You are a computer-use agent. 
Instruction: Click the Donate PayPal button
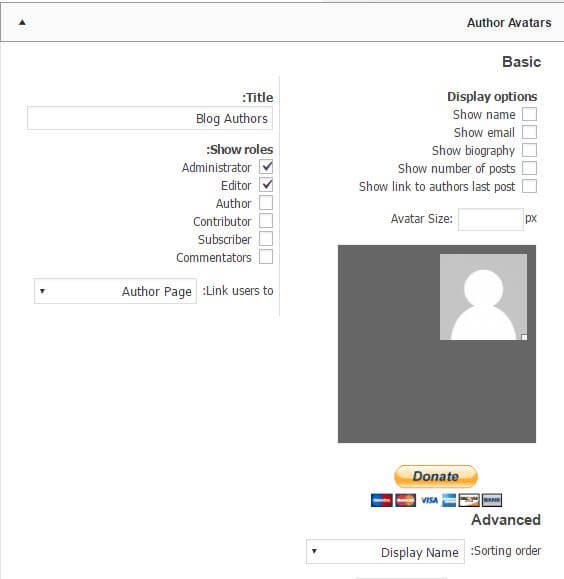(x=436, y=476)
